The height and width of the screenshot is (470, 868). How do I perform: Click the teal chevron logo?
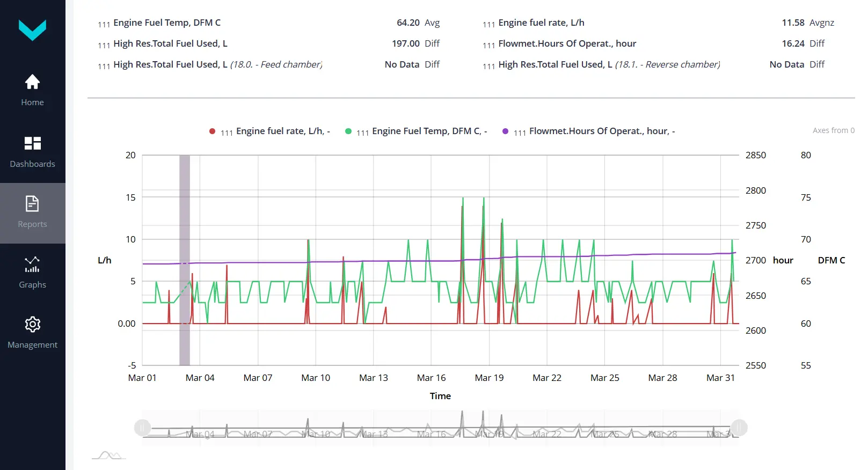32,30
